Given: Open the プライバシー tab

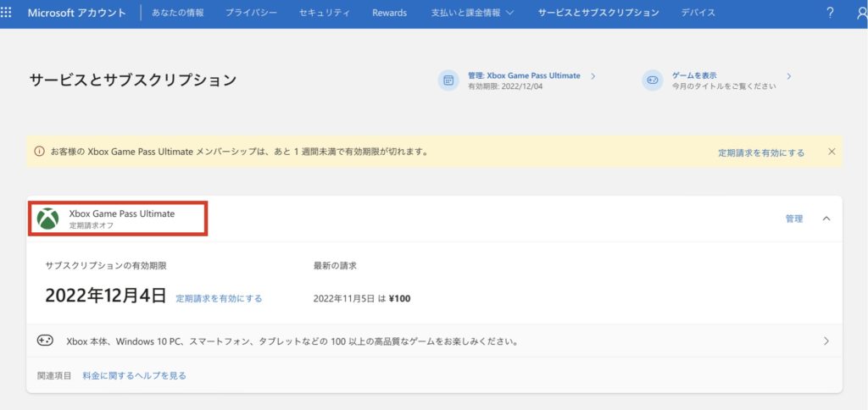Looking at the screenshot, I should (x=251, y=13).
